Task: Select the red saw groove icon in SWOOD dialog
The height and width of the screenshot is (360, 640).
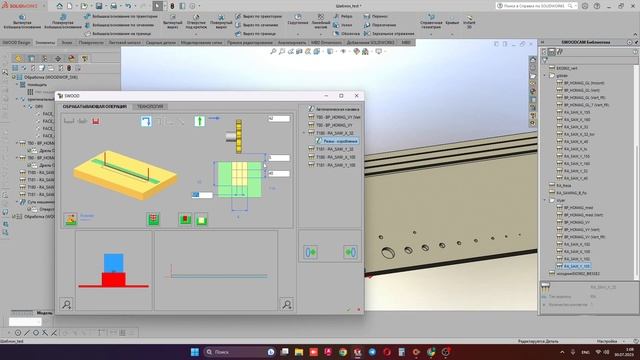Action: [96, 121]
